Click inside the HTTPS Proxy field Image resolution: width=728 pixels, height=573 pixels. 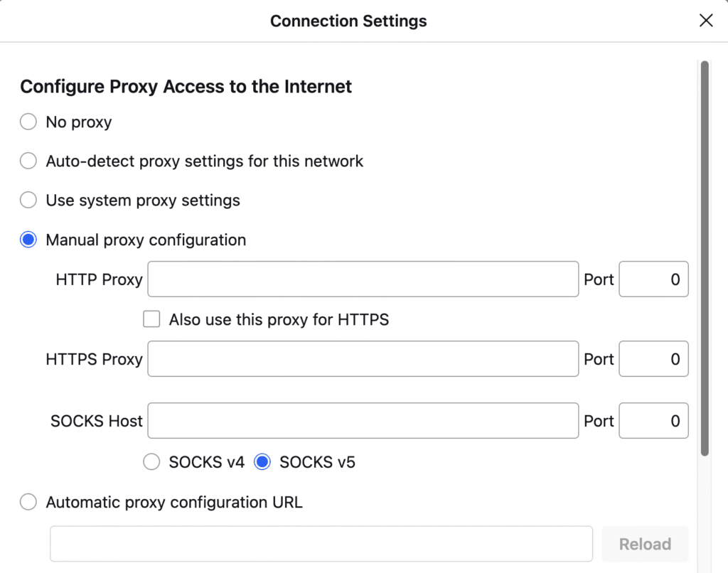[363, 359]
